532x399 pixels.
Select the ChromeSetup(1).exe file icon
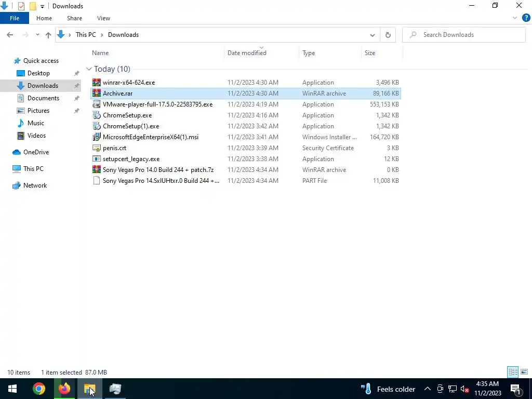(97, 126)
